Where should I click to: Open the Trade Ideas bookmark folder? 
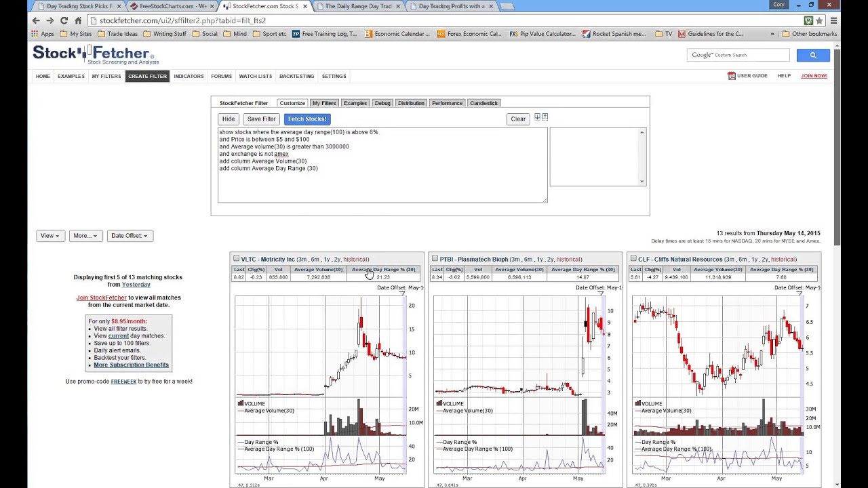(x=117, y=34)
